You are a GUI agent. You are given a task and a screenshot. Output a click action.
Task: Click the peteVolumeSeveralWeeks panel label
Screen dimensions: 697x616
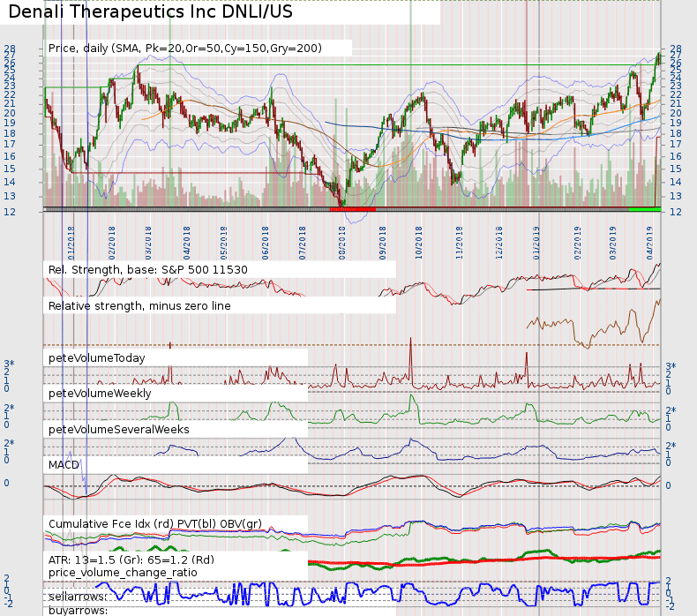click(x=119, y=429)
